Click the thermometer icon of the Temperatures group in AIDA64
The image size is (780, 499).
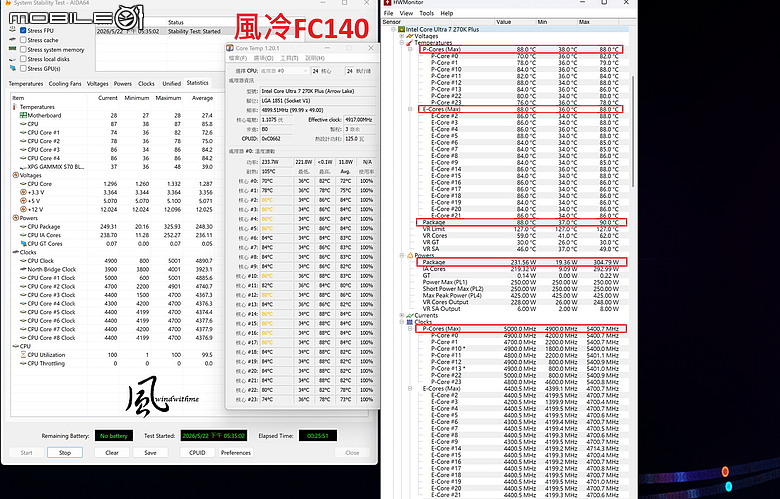click(x=15, y=107)
